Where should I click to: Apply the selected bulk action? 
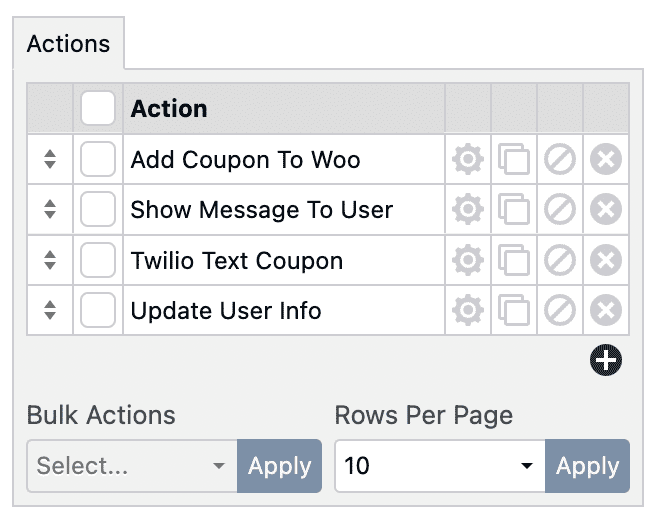[x=280, y=466]
